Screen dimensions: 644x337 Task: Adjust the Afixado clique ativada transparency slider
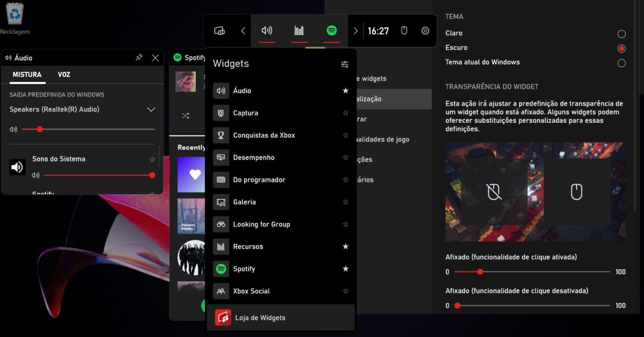479,272
